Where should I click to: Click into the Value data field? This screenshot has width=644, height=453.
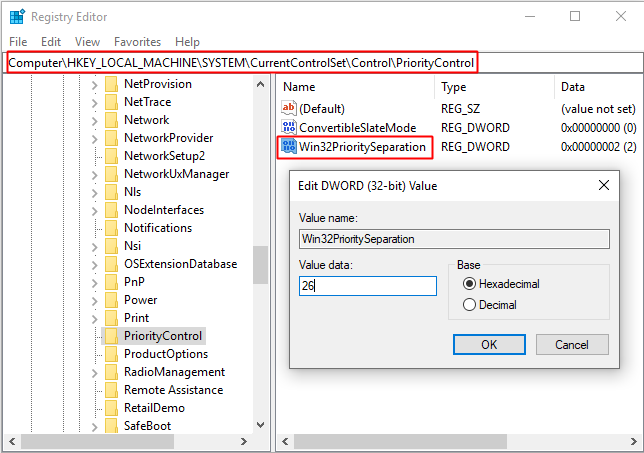point(368,285)
